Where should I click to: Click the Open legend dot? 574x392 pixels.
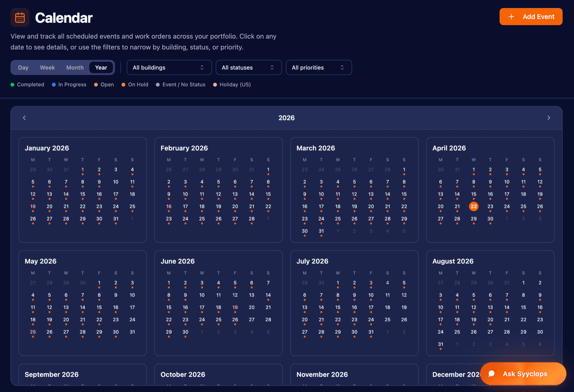(x=96, y=85)
